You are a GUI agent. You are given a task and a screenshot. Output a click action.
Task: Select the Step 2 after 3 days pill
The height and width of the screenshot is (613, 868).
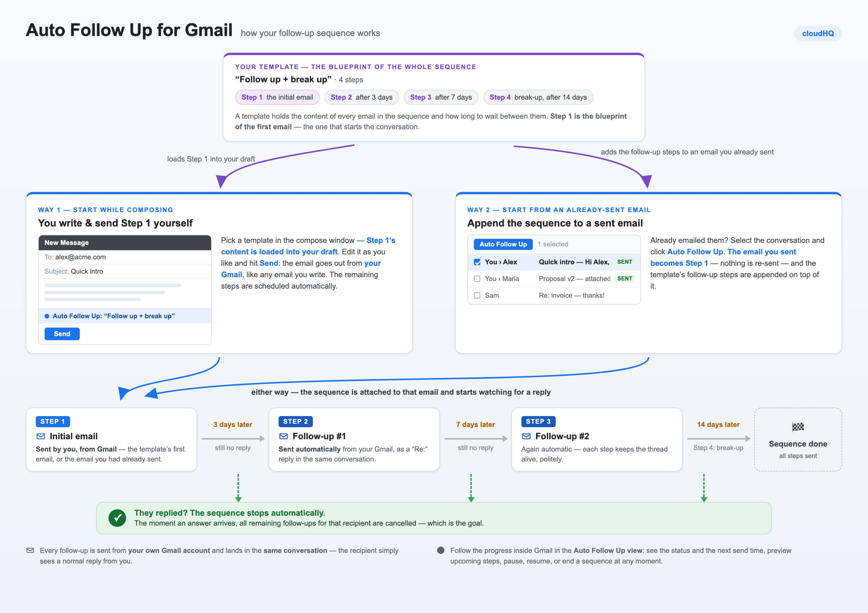(x=361, y=97)
